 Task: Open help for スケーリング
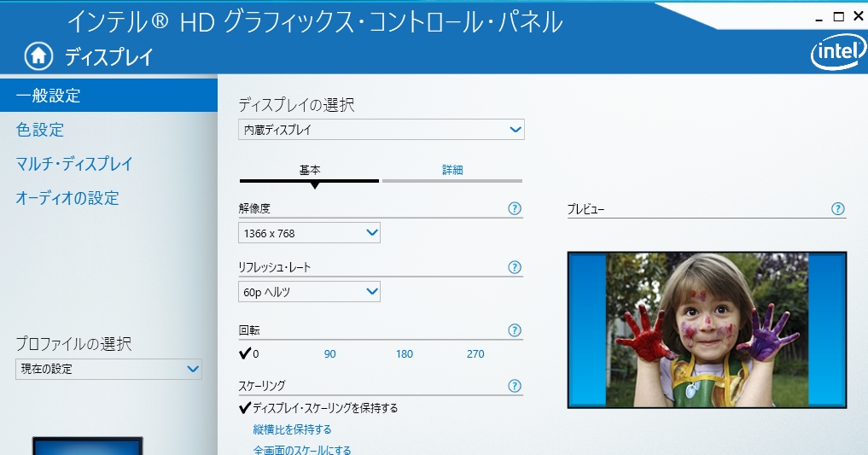(515, 386)
